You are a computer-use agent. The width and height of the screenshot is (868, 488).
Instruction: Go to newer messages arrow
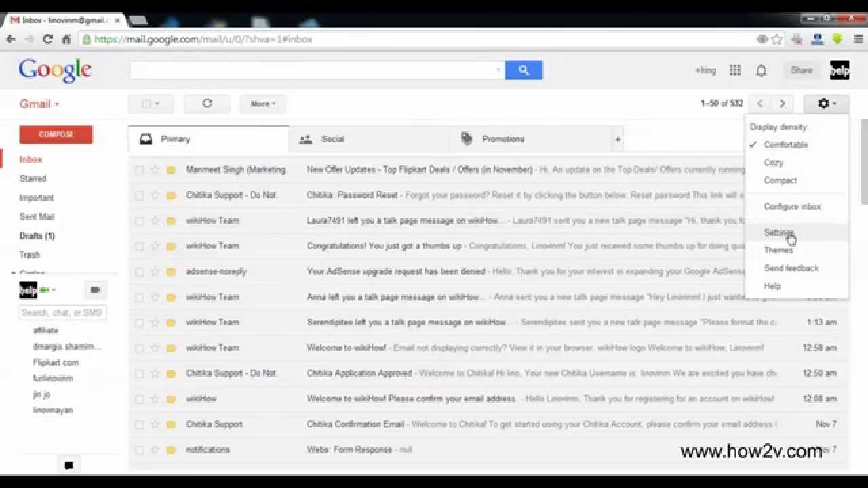(760, 104)
